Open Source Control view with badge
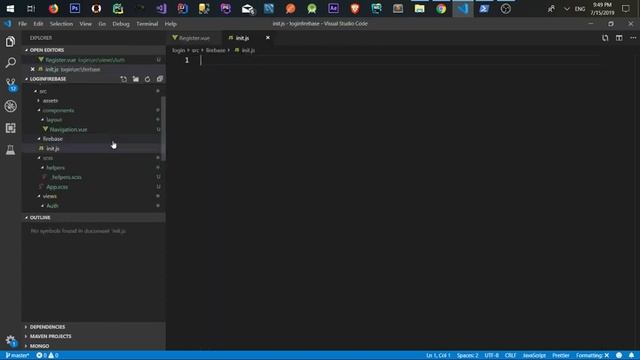640x360 pixels. coord(11,84)
